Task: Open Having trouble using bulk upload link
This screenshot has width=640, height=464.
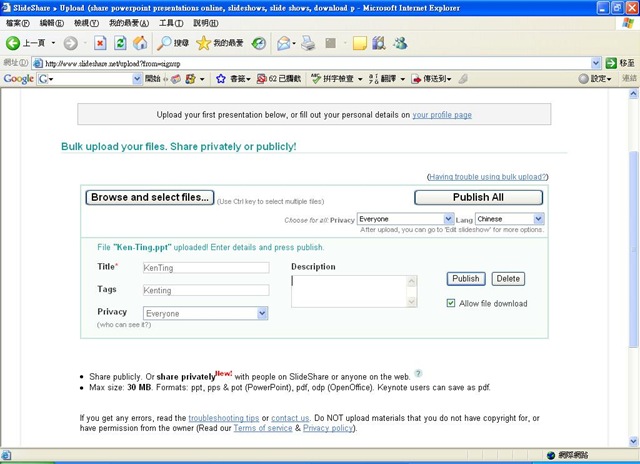Action: (488, 177)
